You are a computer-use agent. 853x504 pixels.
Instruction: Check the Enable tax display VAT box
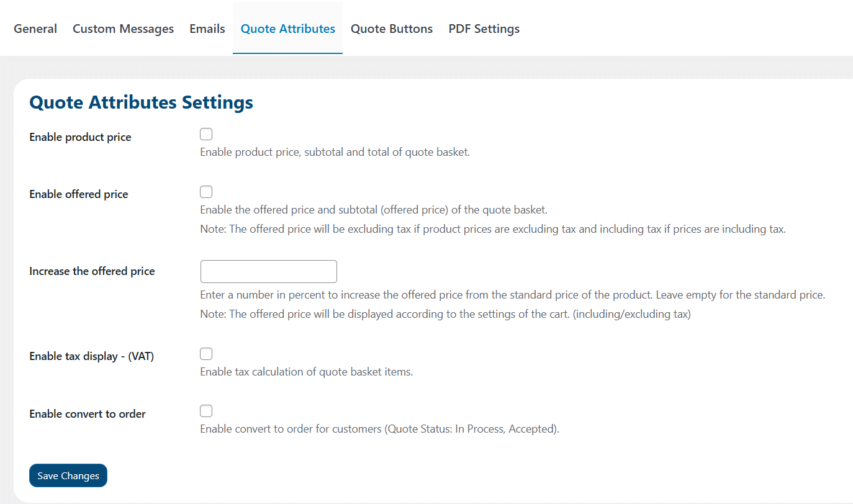pos(206,354)
